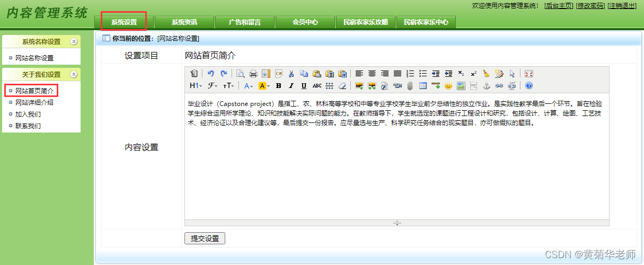Viewport: 644px width, 265px height.
Task: Upload multiple images
Action: coord(372,85)
